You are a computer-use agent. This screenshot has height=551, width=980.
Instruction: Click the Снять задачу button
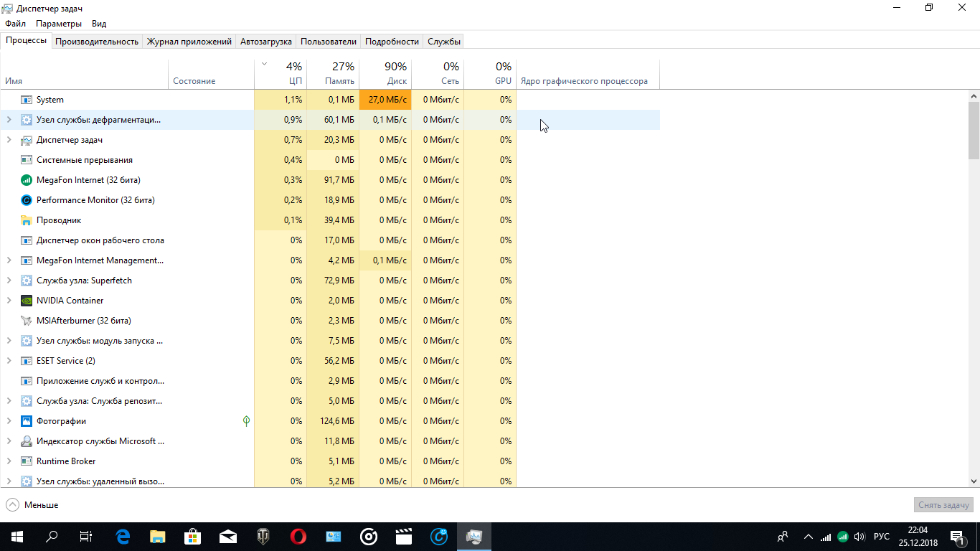point(944,505)
